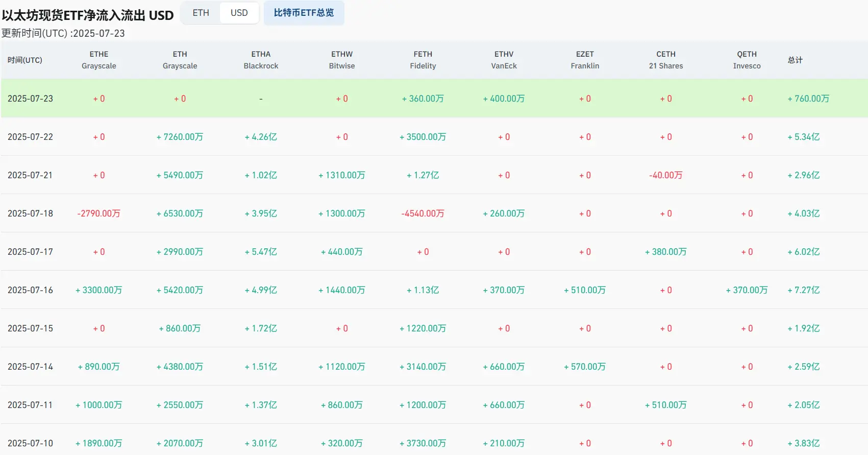Click the + 1310.00万 Bitwise cell

[342, 175]
